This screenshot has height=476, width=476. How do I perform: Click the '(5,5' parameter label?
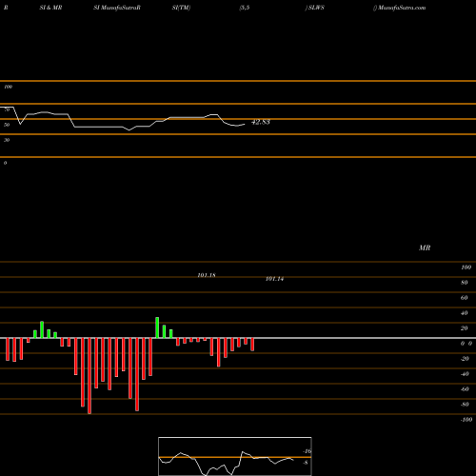(x=245, y=8)
